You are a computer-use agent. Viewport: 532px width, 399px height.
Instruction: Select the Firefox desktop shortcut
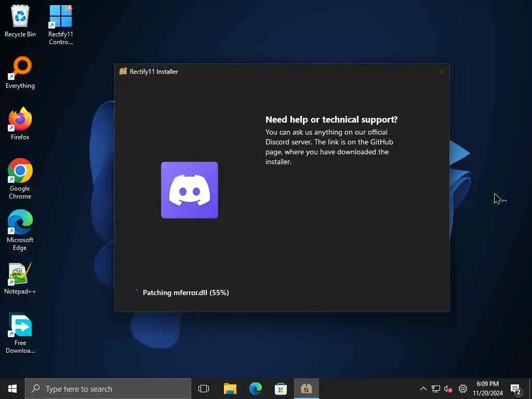[x=20, y=124]
